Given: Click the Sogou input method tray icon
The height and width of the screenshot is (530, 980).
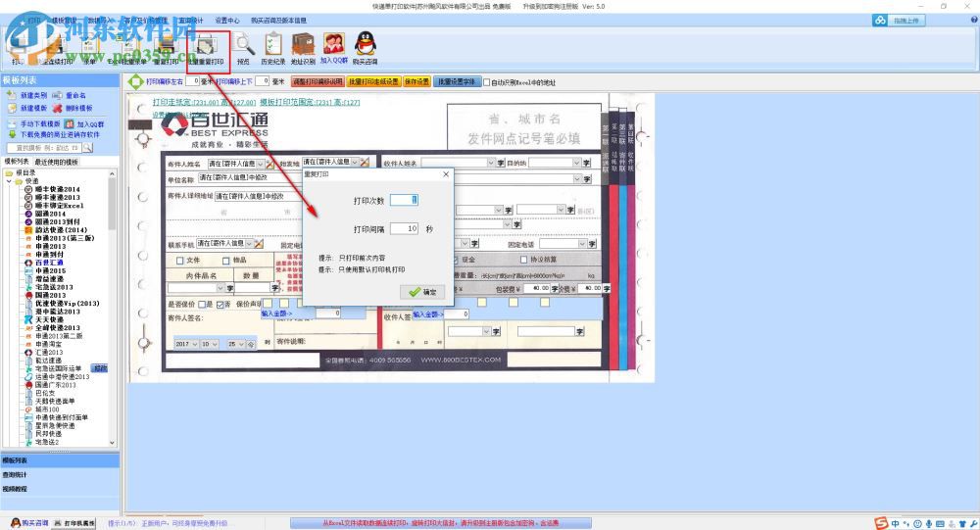Looking at the screenshot, I should [x=881, y=524].
